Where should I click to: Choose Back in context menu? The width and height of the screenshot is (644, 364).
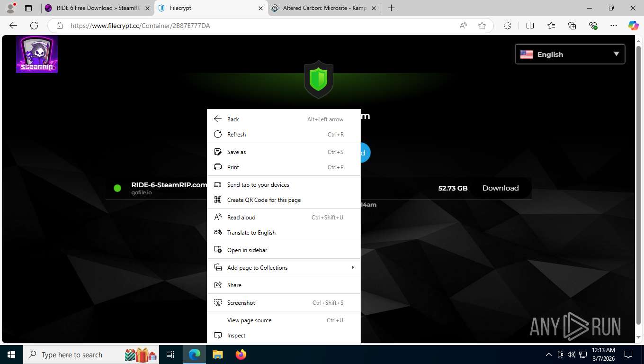point(284,119)
